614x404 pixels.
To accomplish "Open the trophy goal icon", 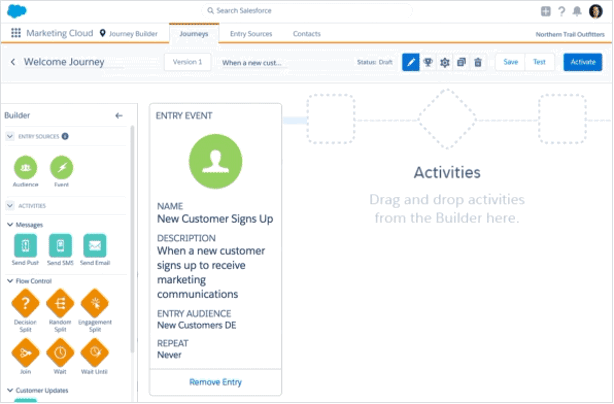I will click(x=428, y=62).
